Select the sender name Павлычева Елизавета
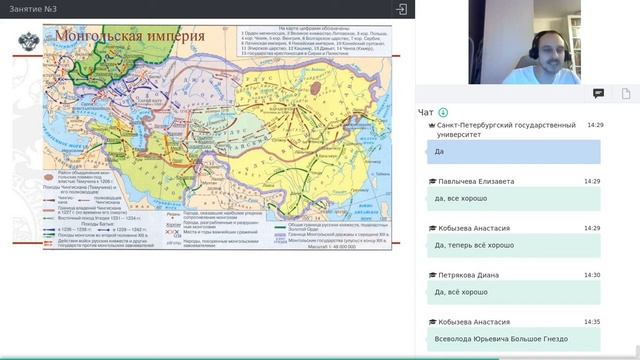The height and width of the screenshot is (360, 640). click(476, 181)
